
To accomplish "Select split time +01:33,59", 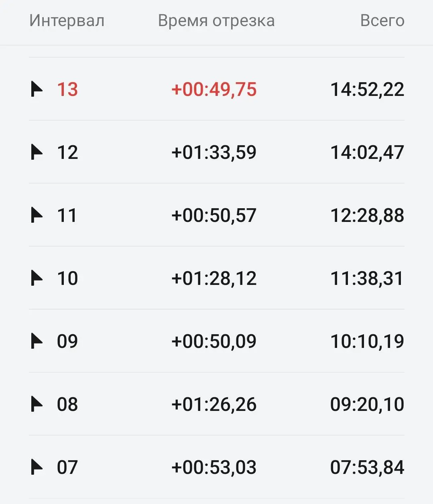I will tap(214, 152).
